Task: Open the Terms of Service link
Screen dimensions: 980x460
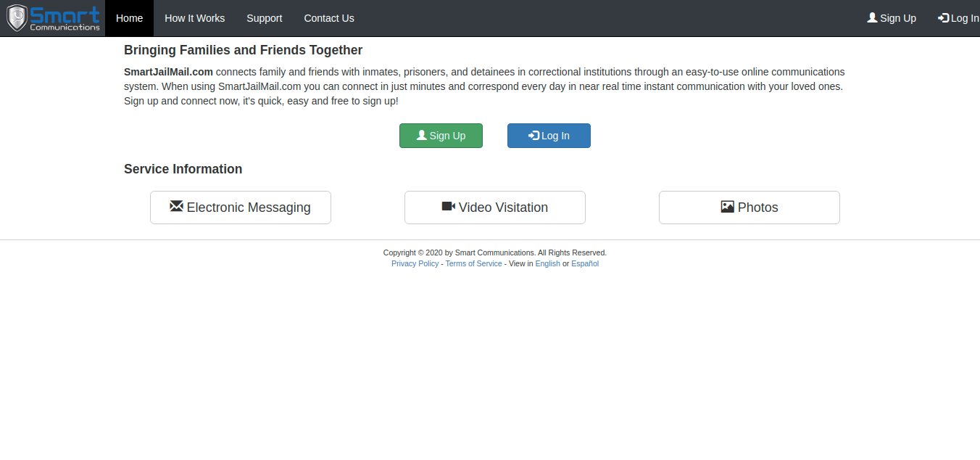Action: coord(473,263)
